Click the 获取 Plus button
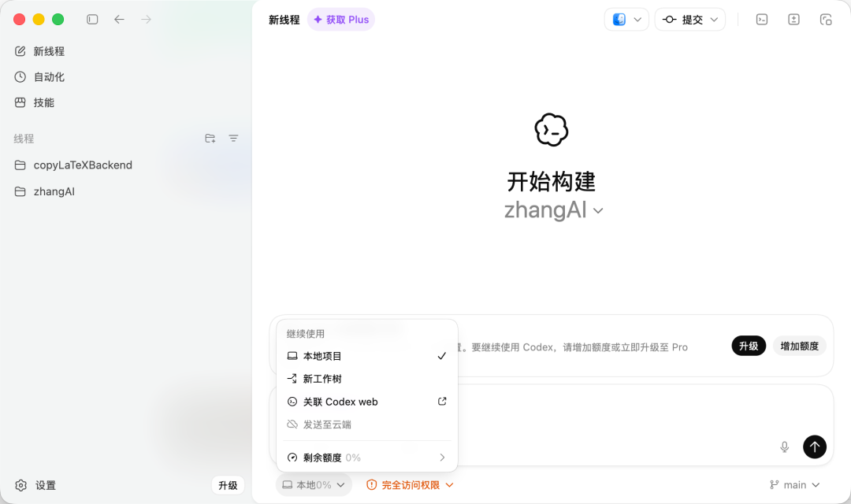The height and width of the screenshot is (504, 851). 341,20
